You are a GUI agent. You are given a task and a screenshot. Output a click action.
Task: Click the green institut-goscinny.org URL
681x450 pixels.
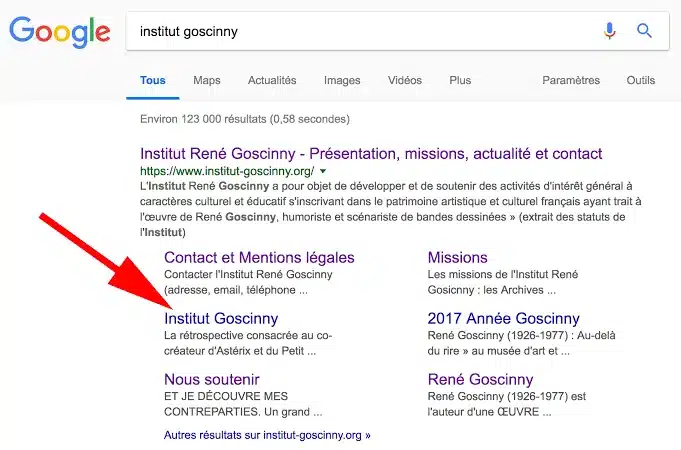point(227,171)
